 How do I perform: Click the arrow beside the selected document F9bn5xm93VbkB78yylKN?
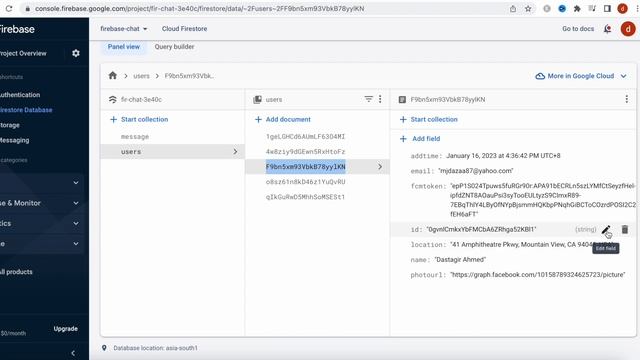pyautogui.click(x=380, y=167)
